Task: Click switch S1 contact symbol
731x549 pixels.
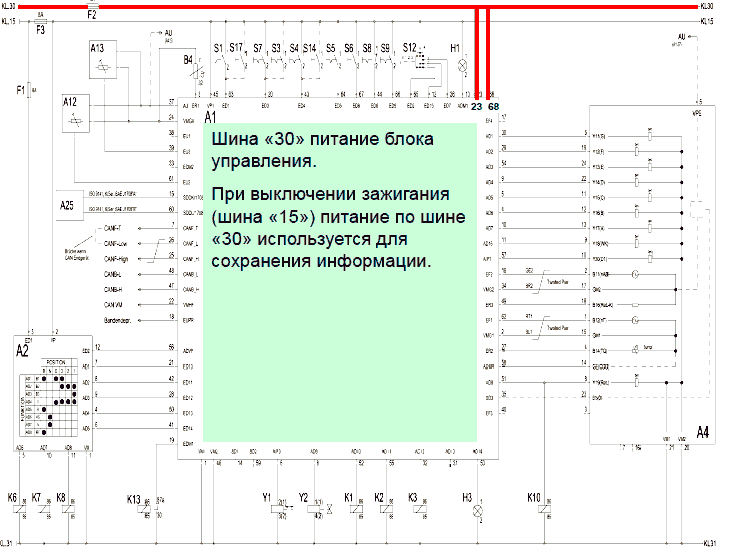Action: click(x=218, y=63)
